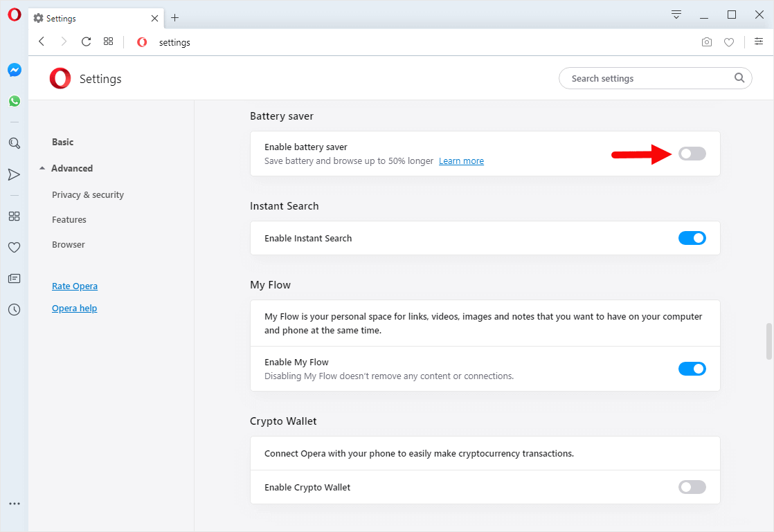Viewport: 774px width, 532px height.
Task: Click the Opera icon in the address bar
Action: 142,42
